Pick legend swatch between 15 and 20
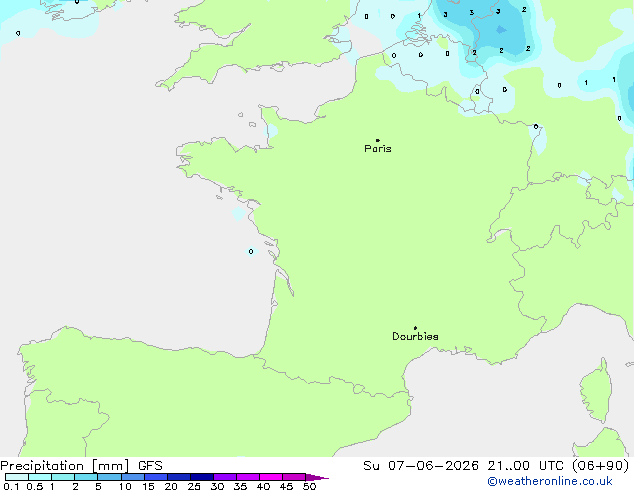This screenshot has height=490, width=634. pyautogui.click(x=156, y=477)
